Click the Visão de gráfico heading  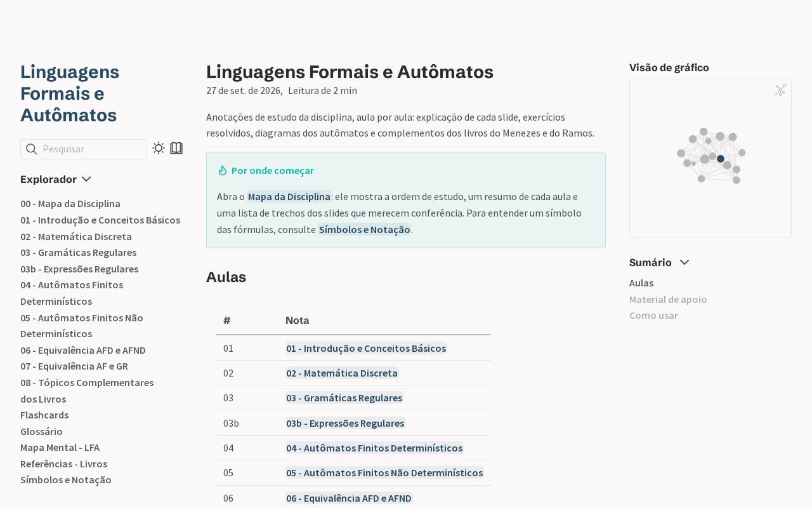click(x=669, y=68)
